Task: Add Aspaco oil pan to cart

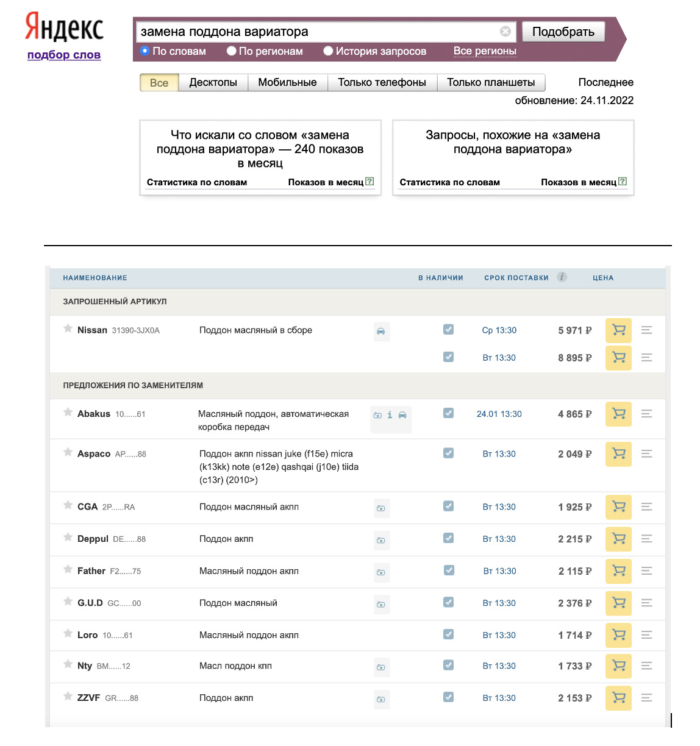Action: 618,454
